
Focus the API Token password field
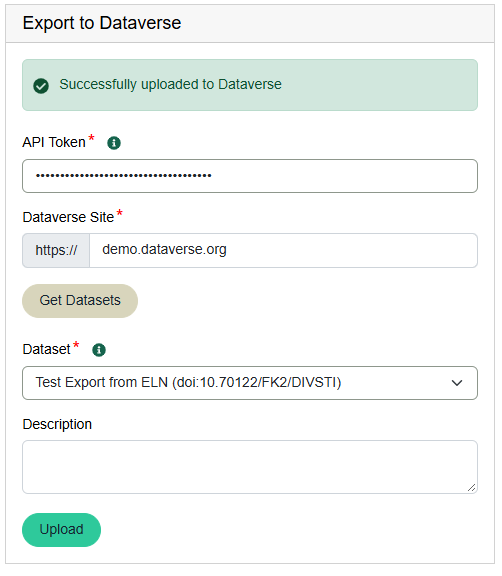[250, 176]
